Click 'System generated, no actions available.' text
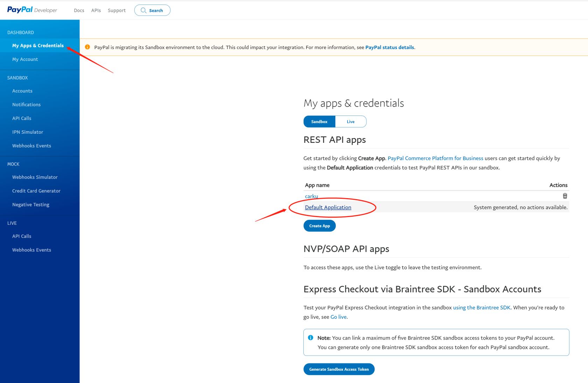This screenshot has width=588, height=383. pos(520,207)
